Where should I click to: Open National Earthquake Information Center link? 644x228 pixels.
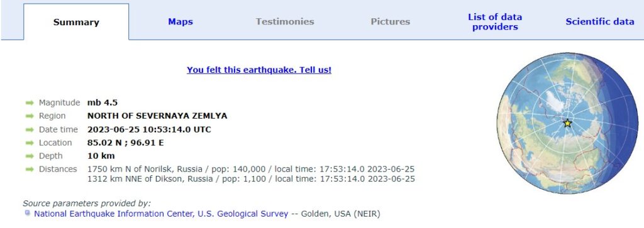pos(161,214)
